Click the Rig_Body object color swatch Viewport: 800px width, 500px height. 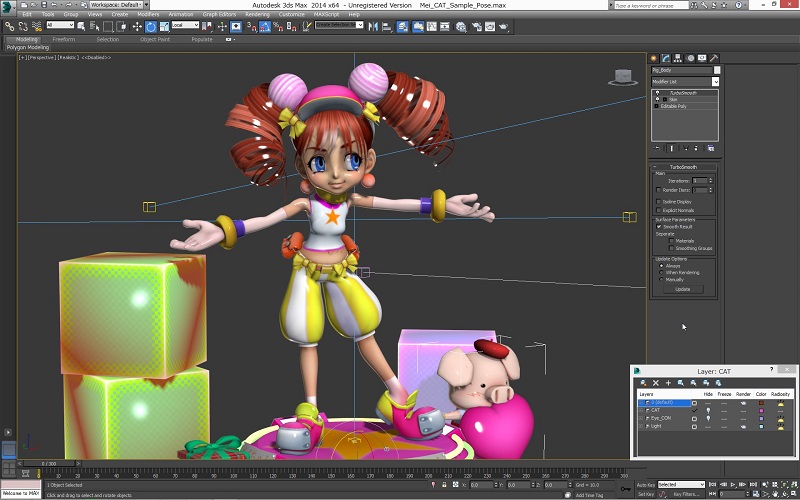tap(717, 70)
